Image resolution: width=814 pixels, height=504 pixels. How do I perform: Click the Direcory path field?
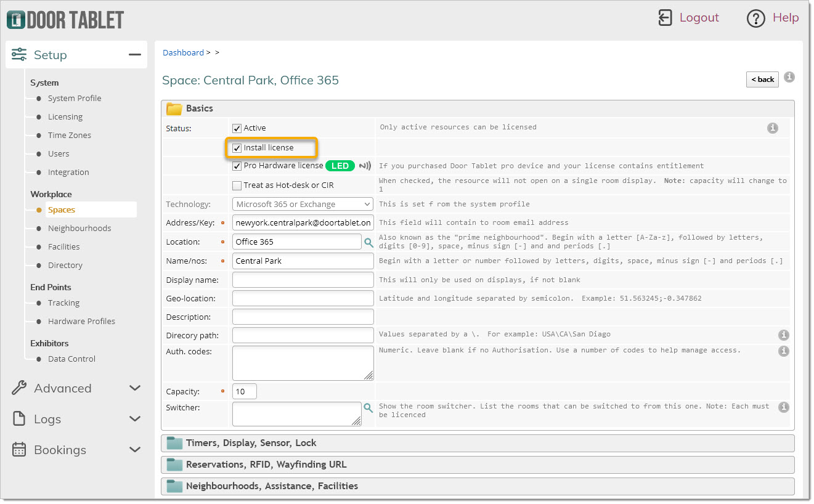pos(303,335)
